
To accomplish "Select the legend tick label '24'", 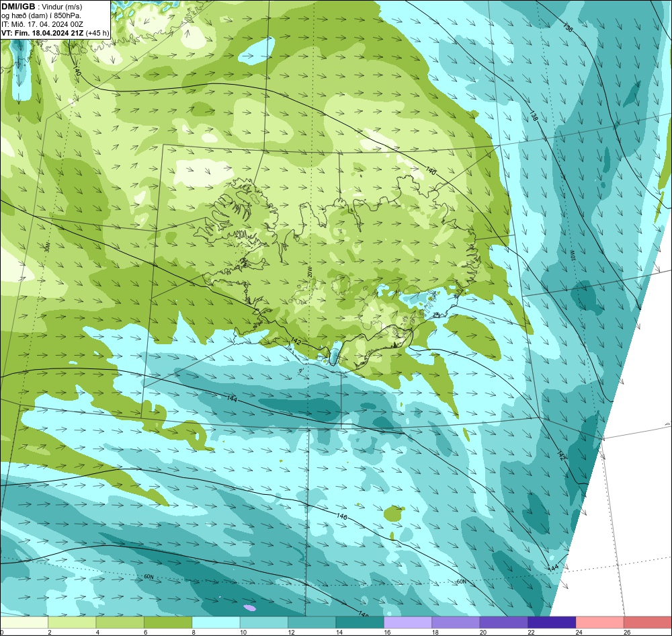I will tap(579, 632).
